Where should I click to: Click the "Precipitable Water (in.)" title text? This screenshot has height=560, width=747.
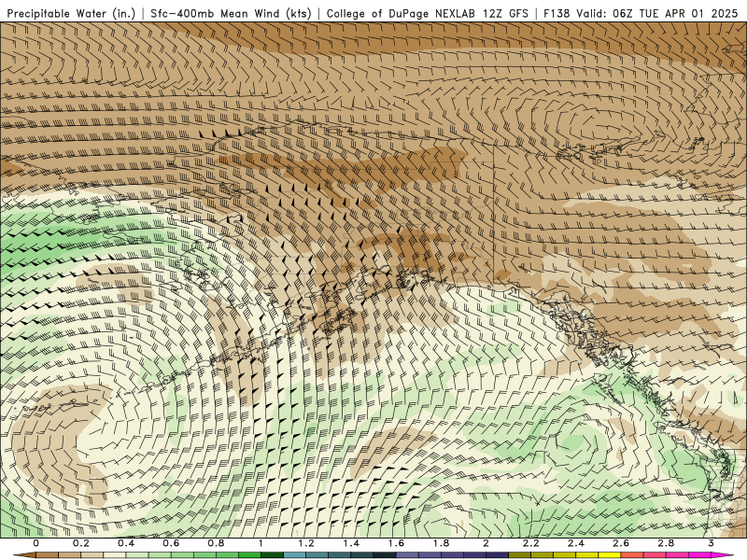click(x=72, y=13)
